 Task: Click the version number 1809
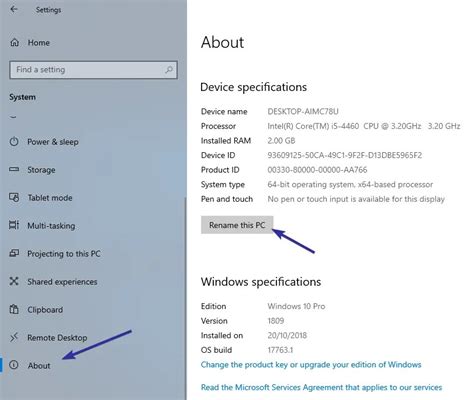[276, 321]
